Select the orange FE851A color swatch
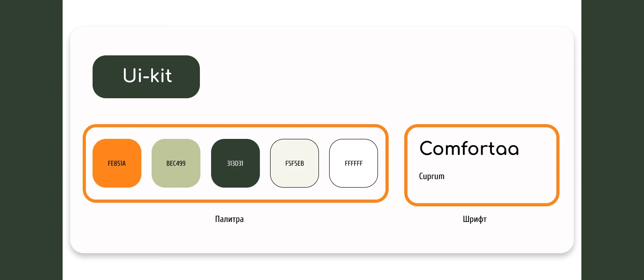Image resolution: width=644 pixels, height=280 pixels. tap(117, 163)
